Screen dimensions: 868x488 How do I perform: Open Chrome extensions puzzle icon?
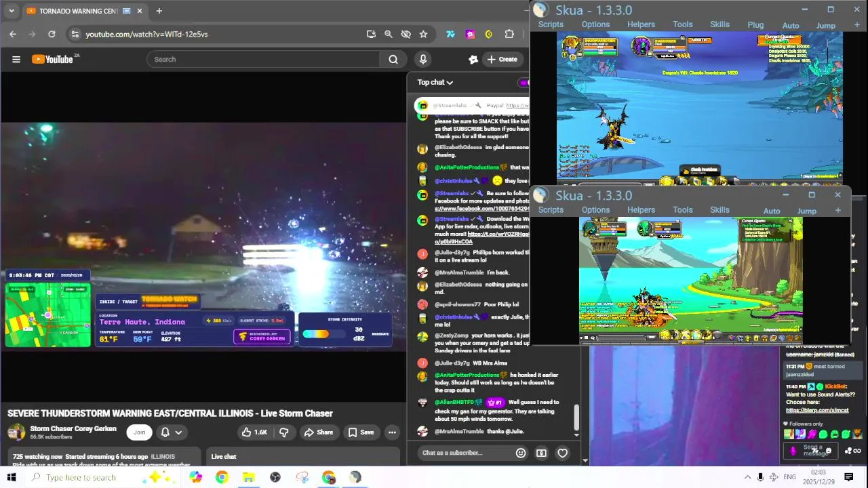point(509,34)
